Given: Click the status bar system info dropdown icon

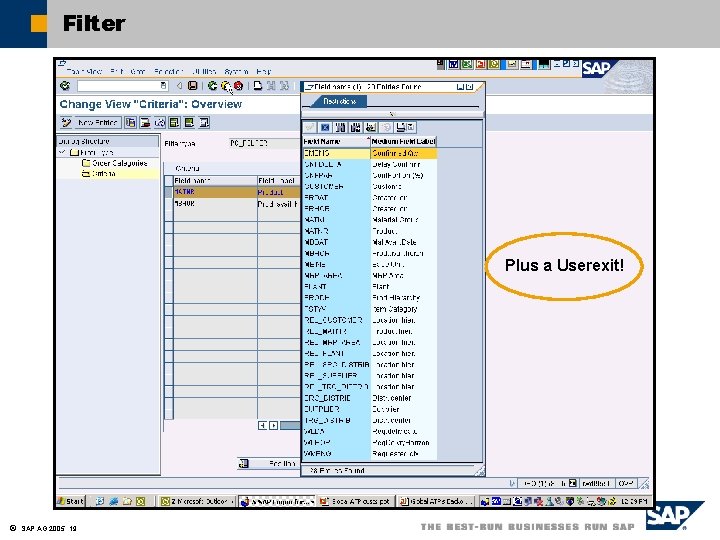Looking at the screenshot, I should pyautogui.click(x=573, y=483).
